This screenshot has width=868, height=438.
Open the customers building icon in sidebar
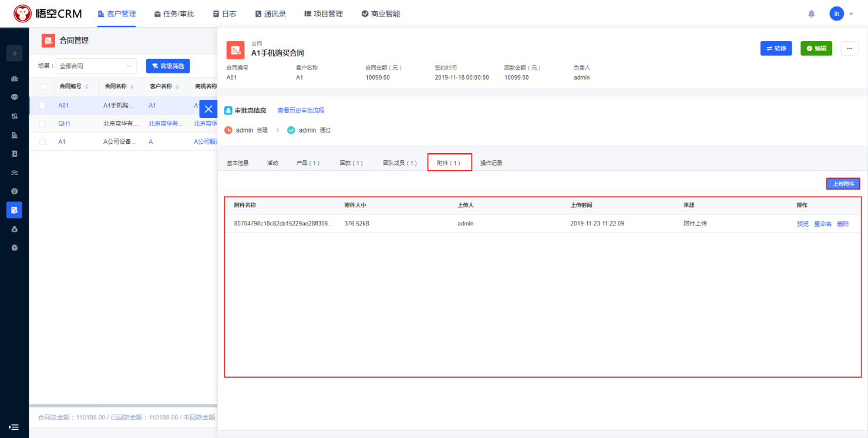(15, 135)
